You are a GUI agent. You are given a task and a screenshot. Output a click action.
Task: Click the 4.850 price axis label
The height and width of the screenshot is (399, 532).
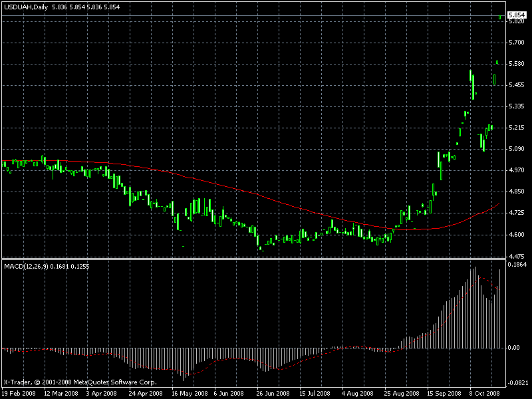point(517,192)
